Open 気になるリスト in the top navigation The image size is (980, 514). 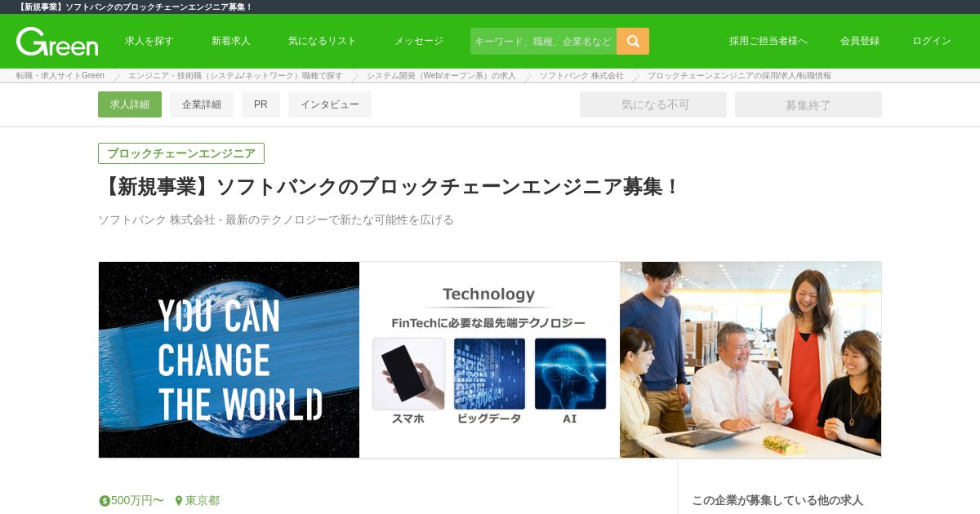(323, 41)
